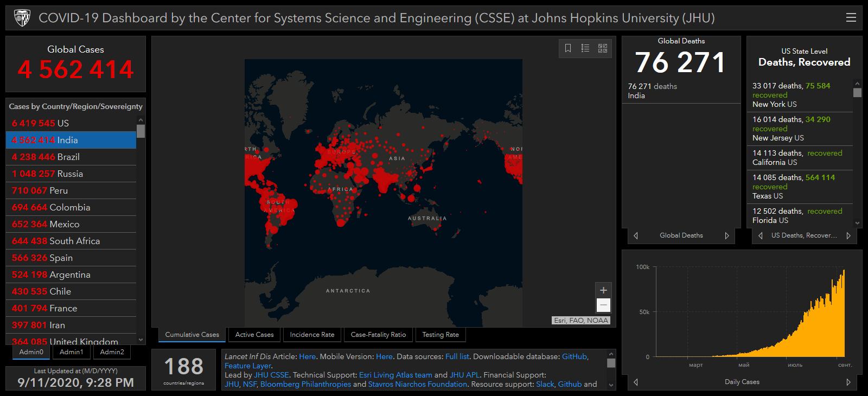Zoom out on the map with minus button
The width and height of the screenshot is (868, 396).
click(x=603, y=305)
